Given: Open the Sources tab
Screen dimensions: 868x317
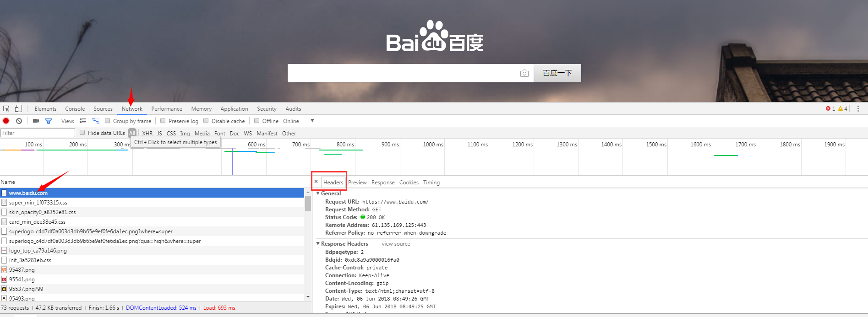Looking at the screenshot, I should click(103, 109).
